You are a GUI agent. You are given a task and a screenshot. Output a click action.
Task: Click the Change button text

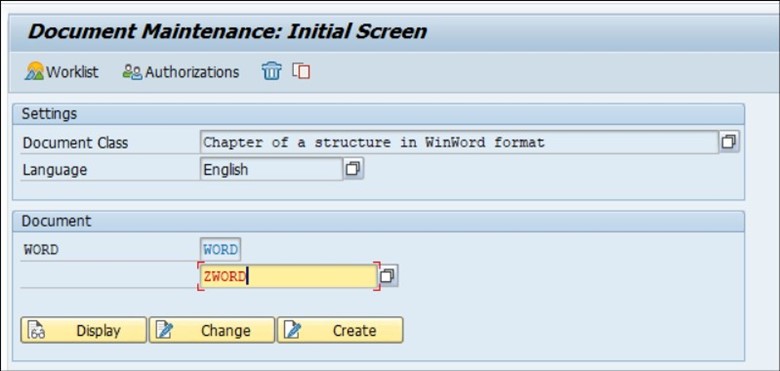[x=226, y=331]
